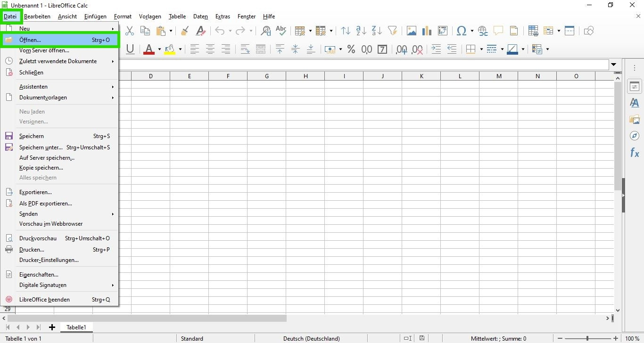Open the paste options dropdown arrow
The width and height of the screenshot is (644, 343).
click(x=170, y=31)
